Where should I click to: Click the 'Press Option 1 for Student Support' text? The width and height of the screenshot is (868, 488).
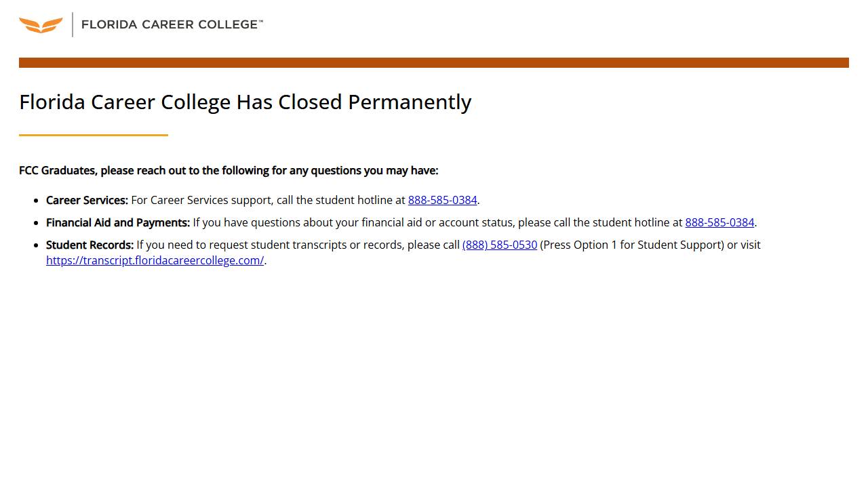[x=632, y=245]
